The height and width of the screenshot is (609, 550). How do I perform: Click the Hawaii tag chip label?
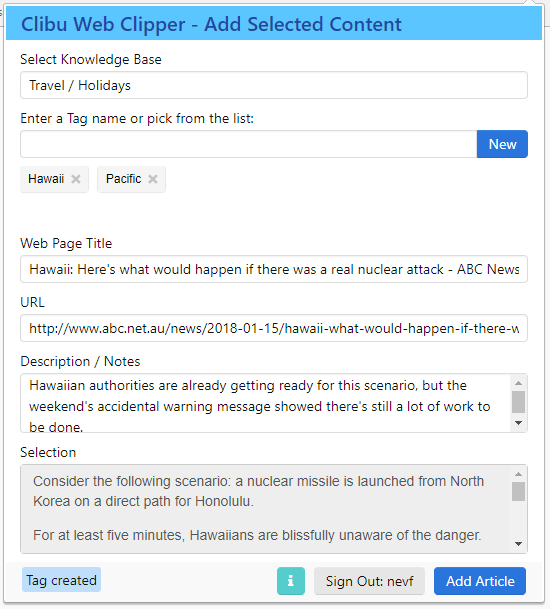pyautogui.click(x=46, y=179)
